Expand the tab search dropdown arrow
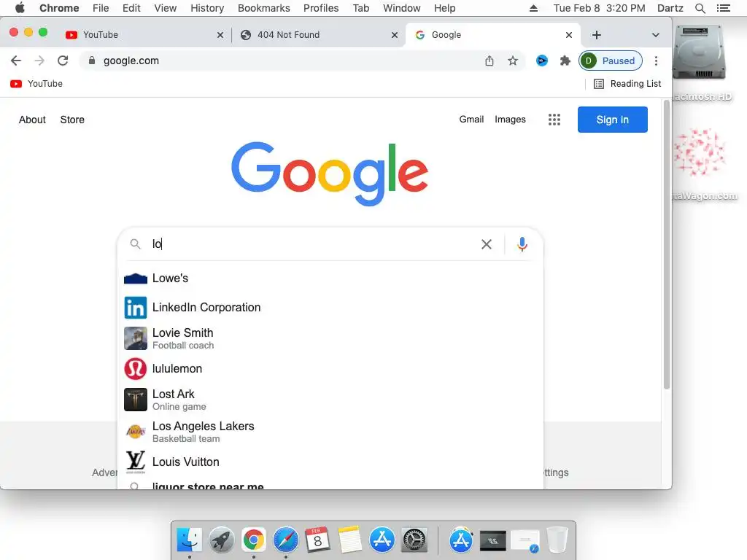 tap(656, 35)
